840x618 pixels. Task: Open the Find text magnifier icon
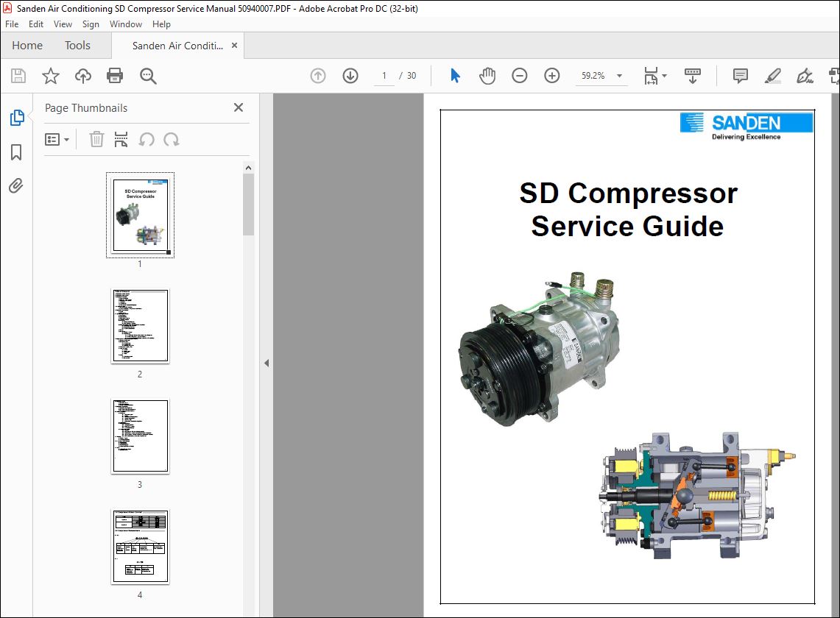point(148,76)
